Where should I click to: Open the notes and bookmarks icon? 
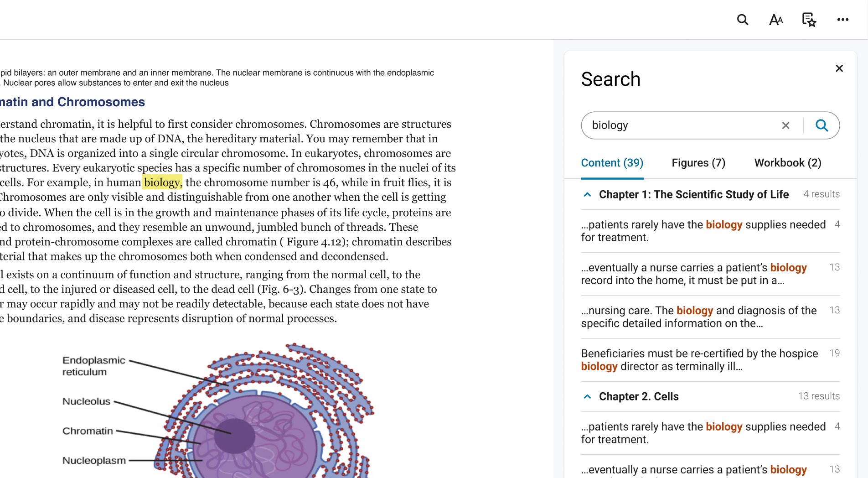tap(809, 20)
